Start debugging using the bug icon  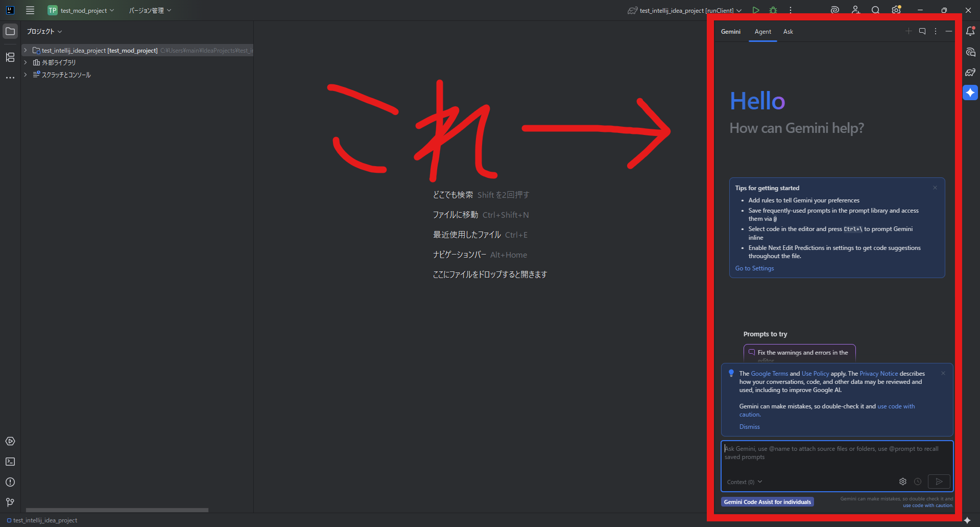click(773, 10)
